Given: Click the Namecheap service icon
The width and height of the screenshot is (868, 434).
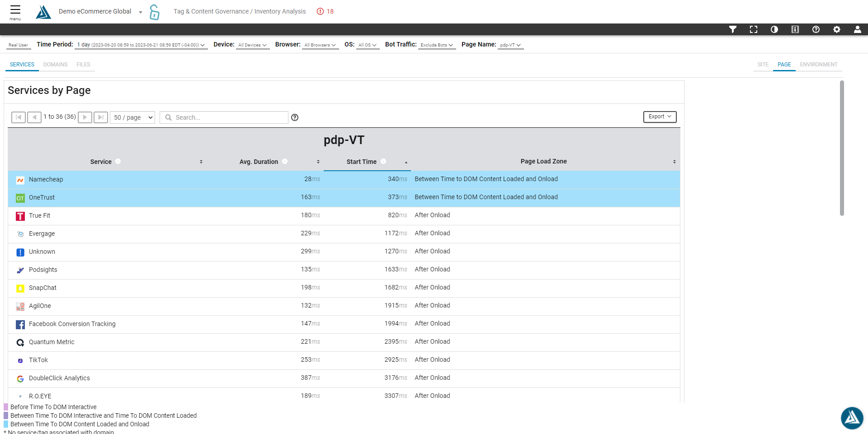Looking at the screenshot, I should point(20,180).
